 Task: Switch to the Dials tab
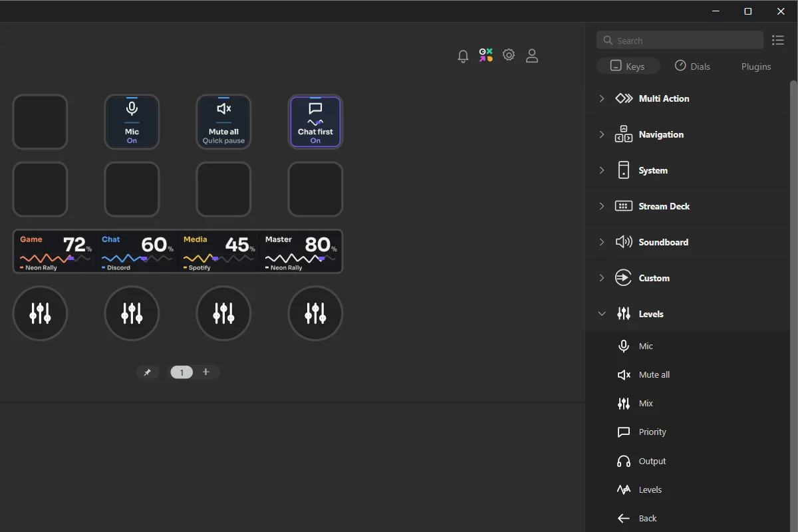(x=692, y=66)
